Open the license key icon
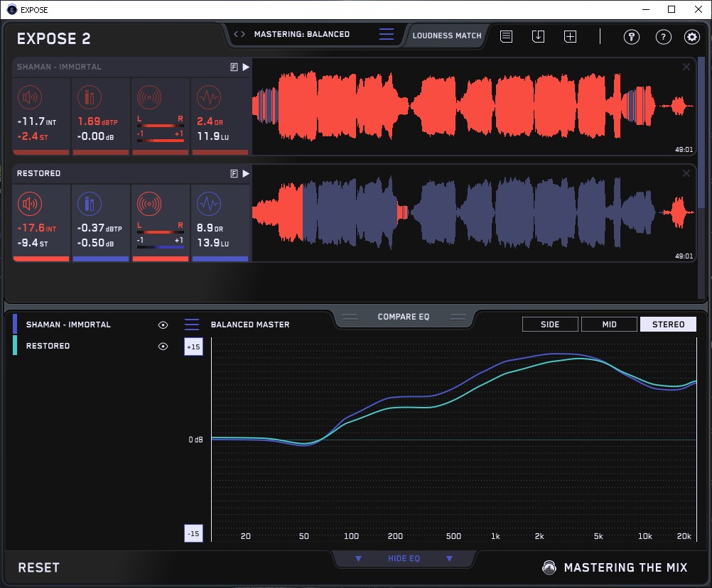This screenshot has height=588, width=712. [x=631, y=37]
